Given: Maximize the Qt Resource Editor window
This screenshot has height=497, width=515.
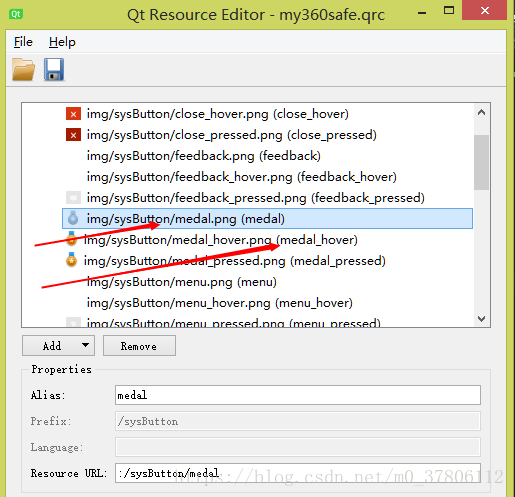Looking at the screenshot, I should [449, 11].
